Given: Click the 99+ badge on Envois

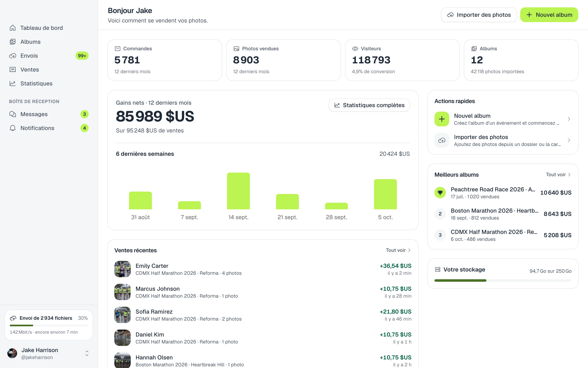Looking at the screenshot, I should (x=82, y=56).
